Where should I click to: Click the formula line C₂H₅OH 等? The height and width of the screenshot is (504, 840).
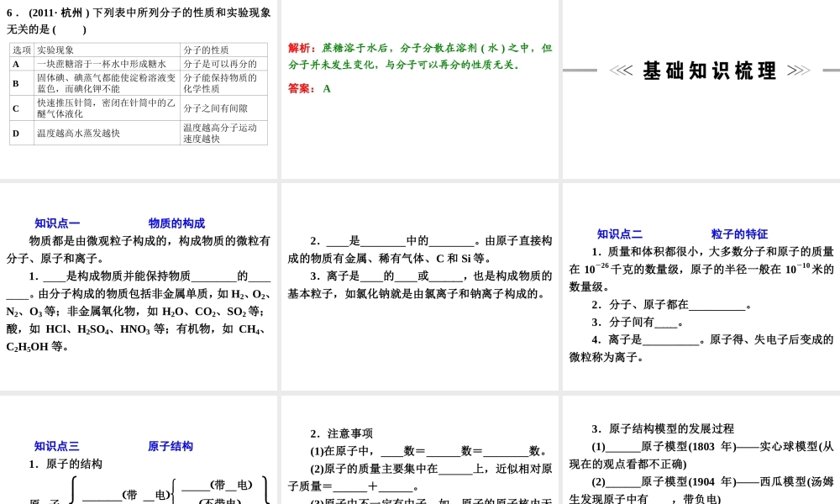coord(38,347)
